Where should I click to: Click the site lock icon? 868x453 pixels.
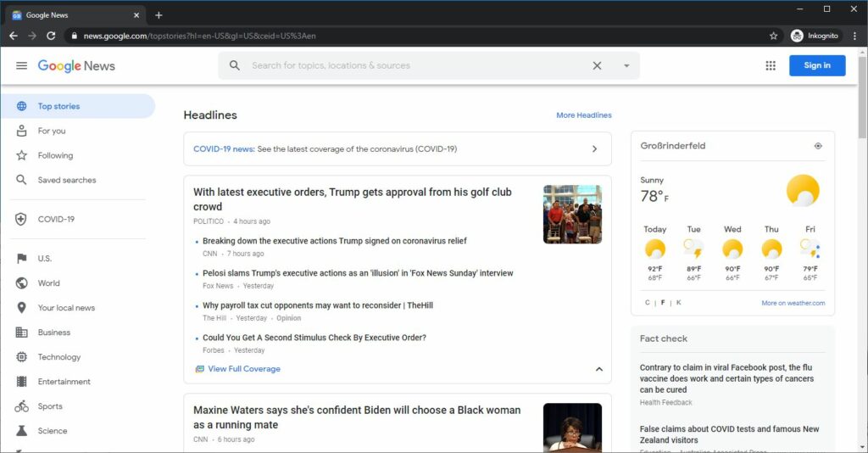click(x=75, y=36)
